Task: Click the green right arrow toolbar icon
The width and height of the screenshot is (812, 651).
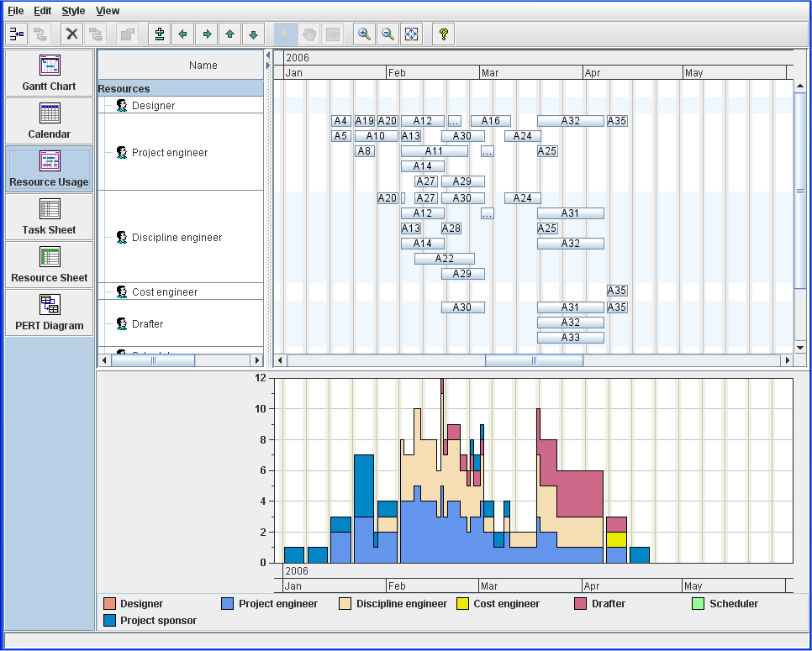Action: coord(206,34)
